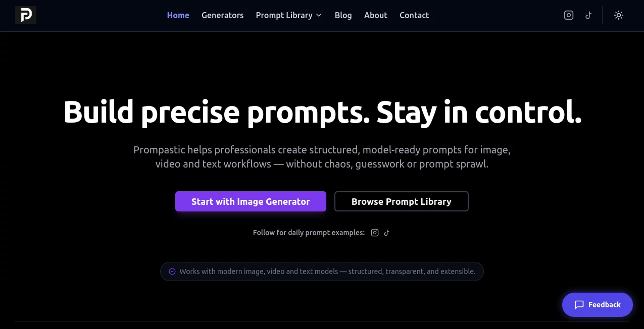Click the TikTok icon beside the follow text
Image resolution: width=644 pixels, height=329 pixels.
click(387, 233)
